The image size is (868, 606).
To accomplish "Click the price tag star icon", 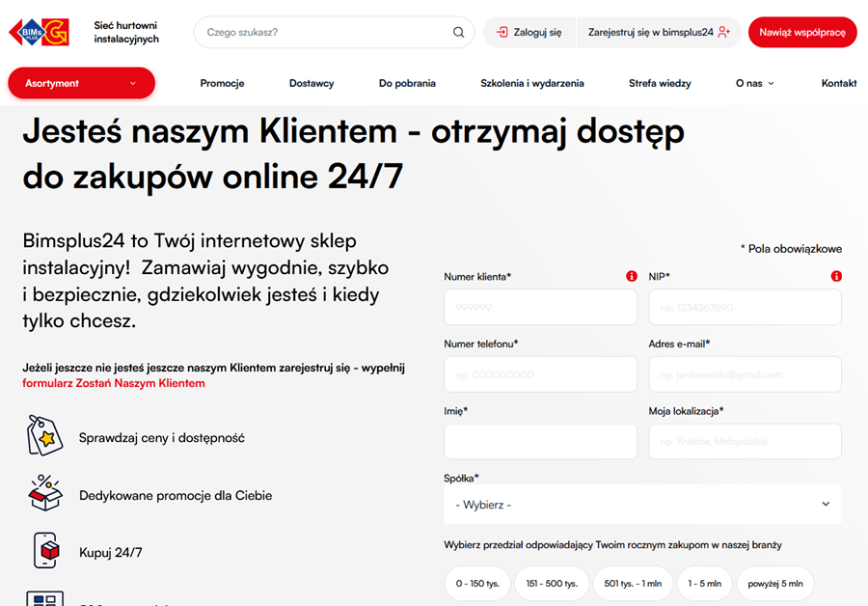I will tap(44, 436).
